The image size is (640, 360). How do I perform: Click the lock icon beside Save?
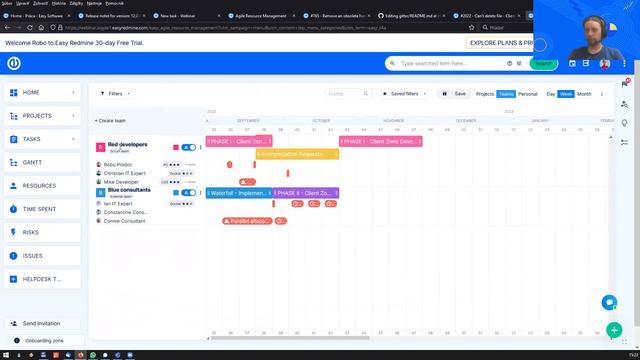[444, 94]
